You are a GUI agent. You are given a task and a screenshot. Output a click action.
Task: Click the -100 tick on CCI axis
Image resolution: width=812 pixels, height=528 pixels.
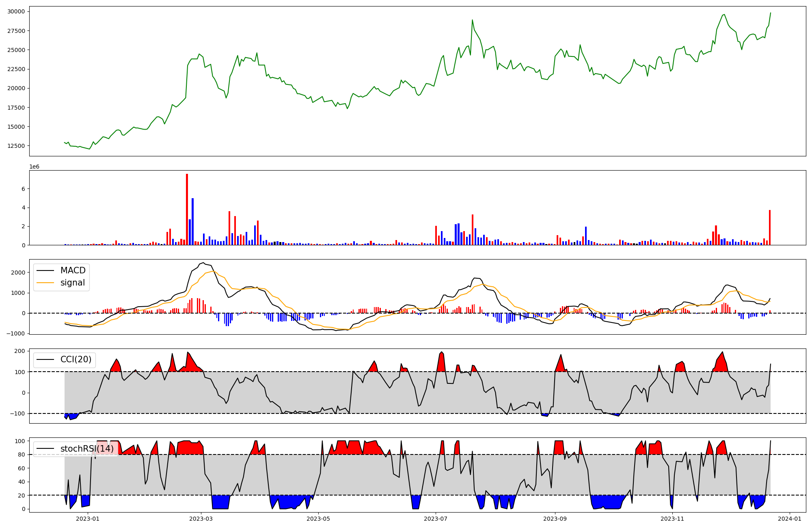[x=18, y=413]
